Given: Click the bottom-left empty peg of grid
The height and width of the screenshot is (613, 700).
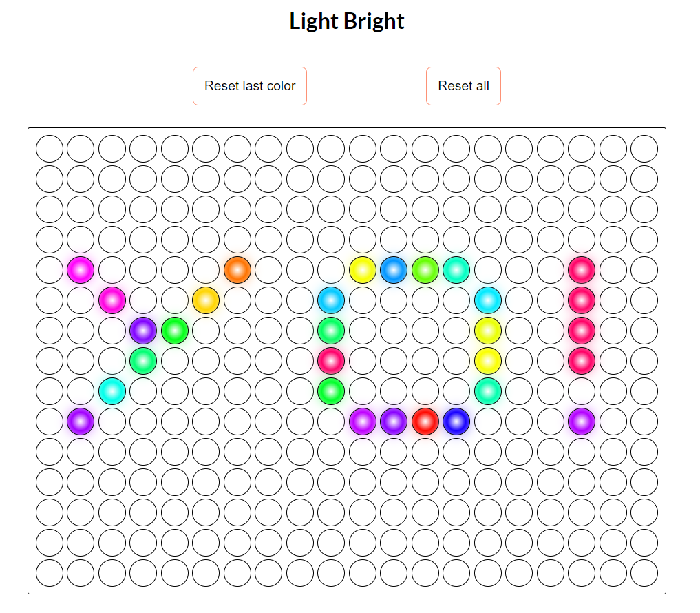Looking at the screenshot, I should [50, 573].
